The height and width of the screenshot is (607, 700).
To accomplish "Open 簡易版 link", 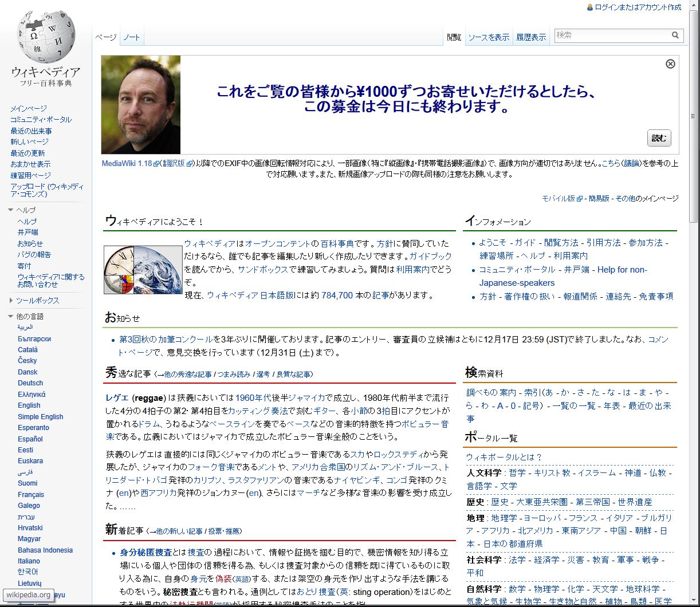I will point(599,198).
